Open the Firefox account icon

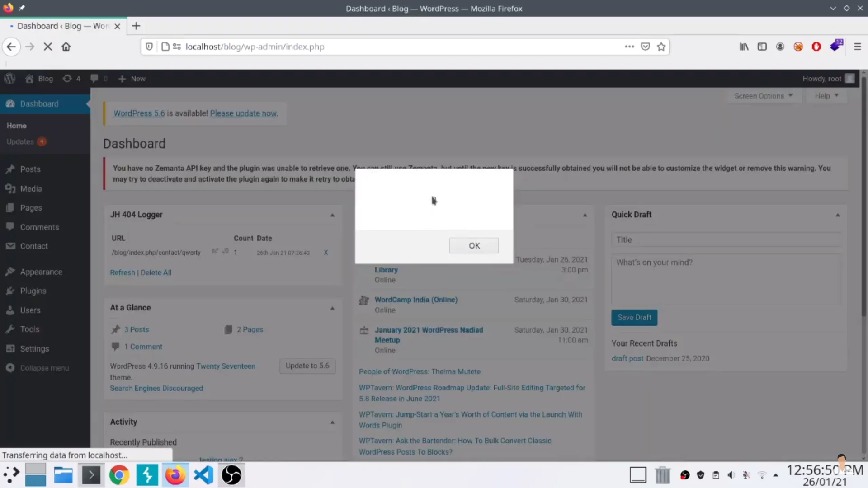(780, 47)
